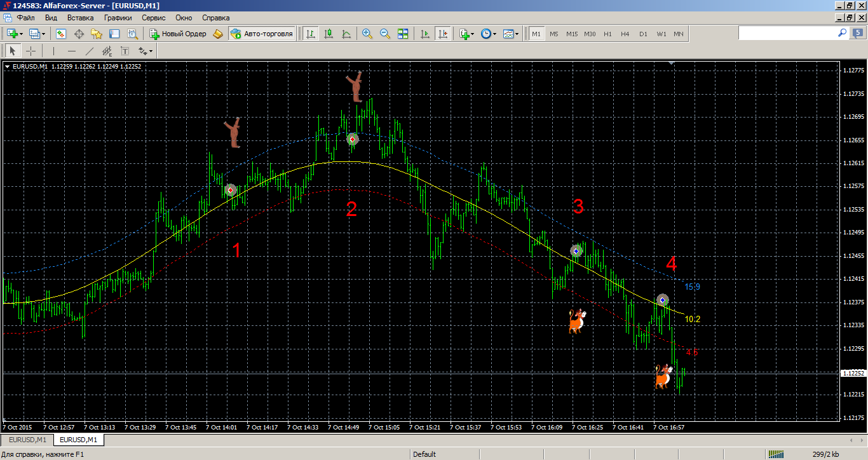Select the trendline tool

coord(89,51)
